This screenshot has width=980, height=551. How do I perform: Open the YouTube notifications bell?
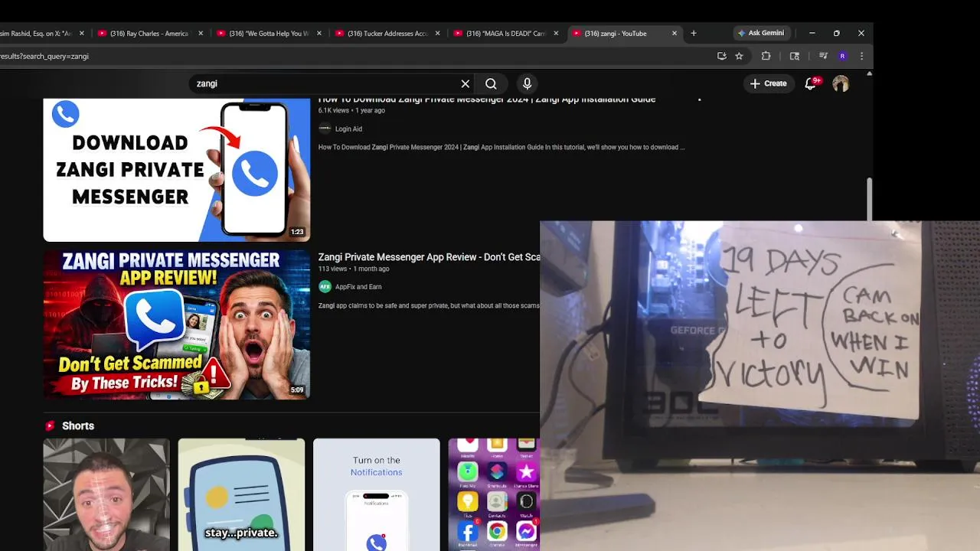811,83
